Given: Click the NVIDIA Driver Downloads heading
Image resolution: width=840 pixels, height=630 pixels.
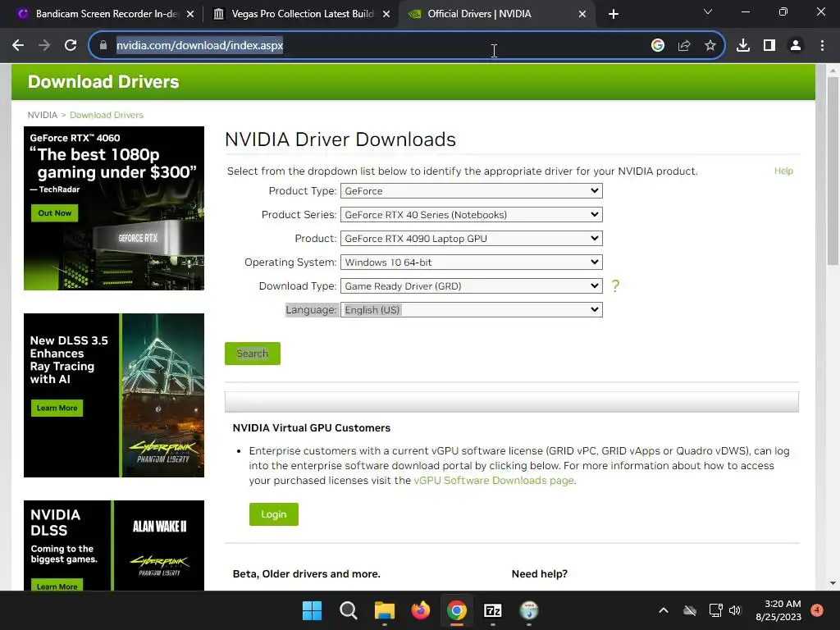Looking at the screenshot, I should (x=340, y=139).
